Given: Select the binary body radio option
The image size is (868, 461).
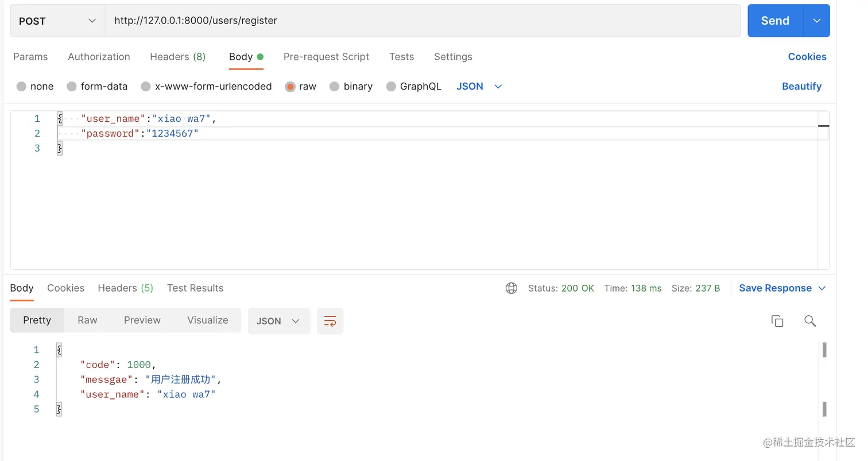Looking at the screenshot, I should point(335,87).
